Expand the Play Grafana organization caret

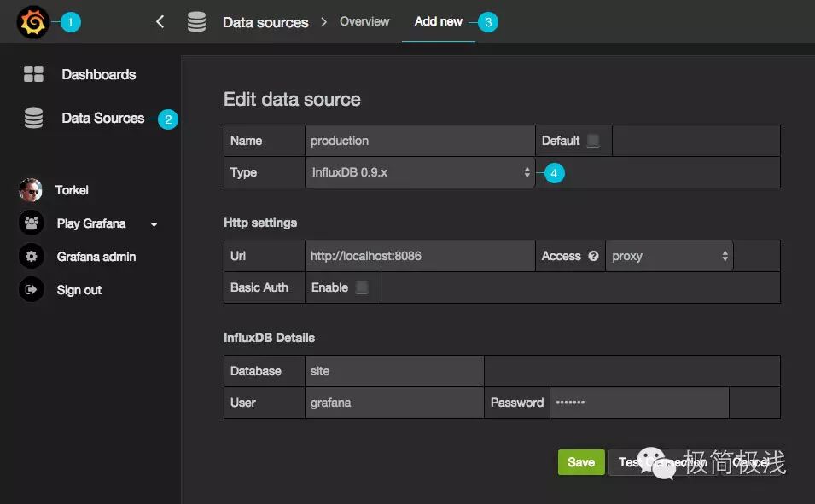[x=154, y=224]
